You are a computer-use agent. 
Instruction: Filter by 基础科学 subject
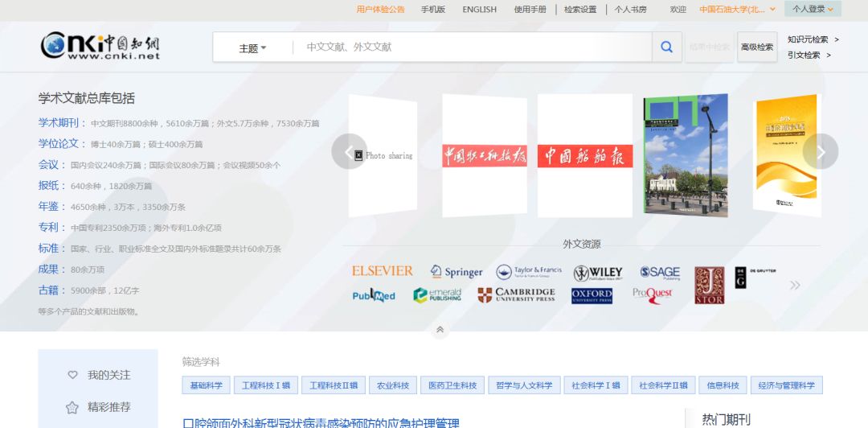(206, 385)
